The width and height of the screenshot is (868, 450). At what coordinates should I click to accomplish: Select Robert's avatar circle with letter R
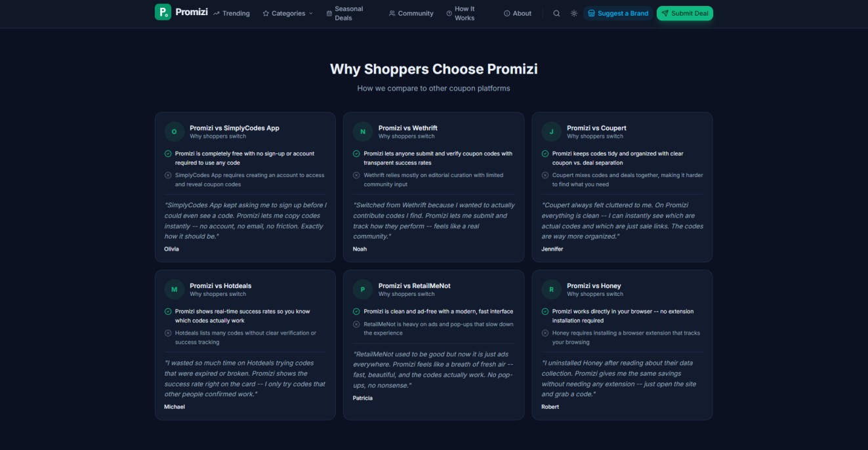point(551,289)
